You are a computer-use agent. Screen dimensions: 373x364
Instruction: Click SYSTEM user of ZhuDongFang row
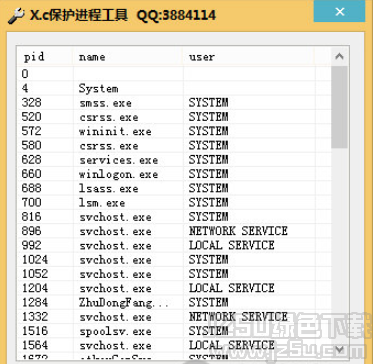click(x=208, y=302)
